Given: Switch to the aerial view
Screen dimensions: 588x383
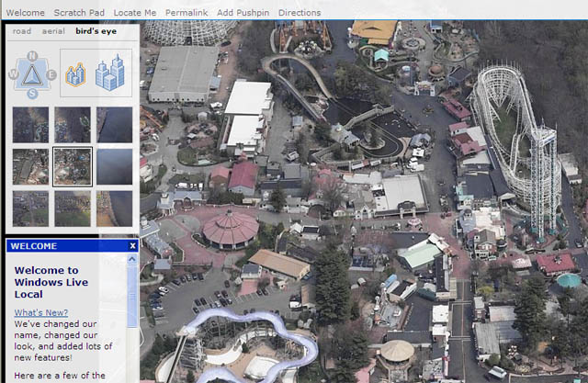Looking at the screenshot, I should pos(53,31).
